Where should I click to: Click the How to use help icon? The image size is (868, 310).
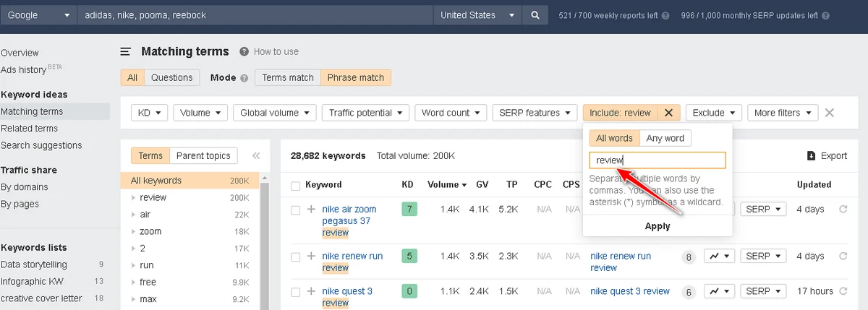(x=244, y=52)
